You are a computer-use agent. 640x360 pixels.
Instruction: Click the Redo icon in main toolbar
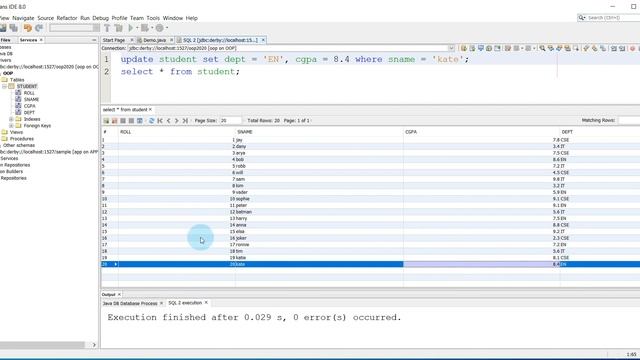(39, 28)
